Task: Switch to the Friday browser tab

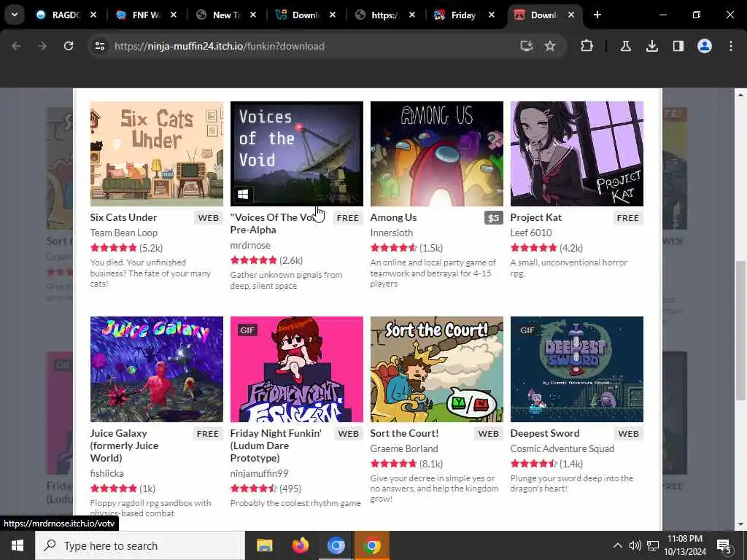Action: (462, 15)
